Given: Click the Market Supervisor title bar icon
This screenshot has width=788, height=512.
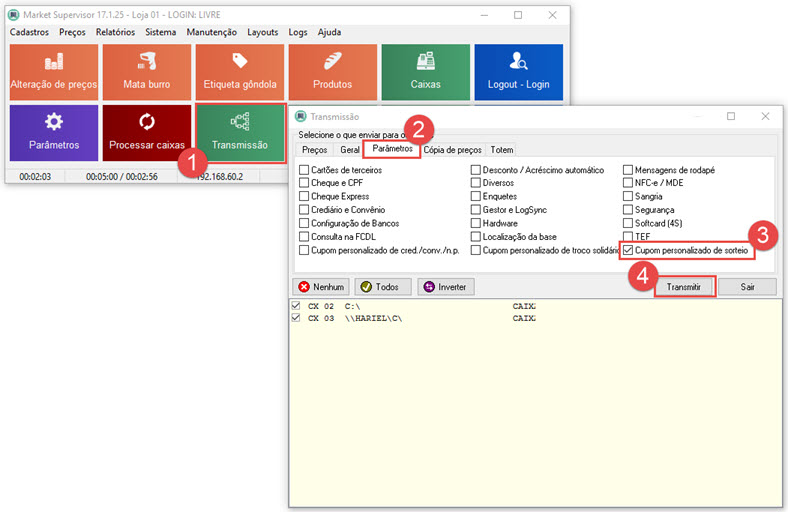Looking at the screenshot, I should tap(14, 15).
